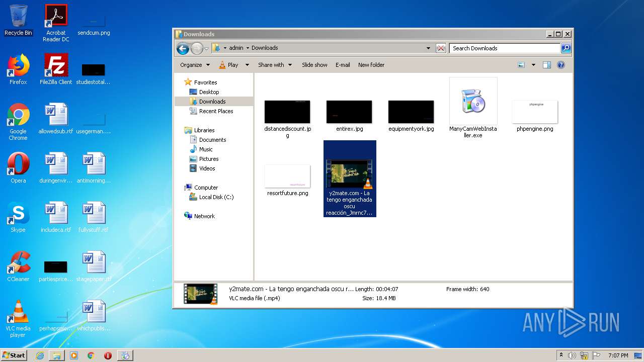Click the 7:07 PM taskbar clock
The height and width of the screenshot is (362, 644).
coord(618,355)
